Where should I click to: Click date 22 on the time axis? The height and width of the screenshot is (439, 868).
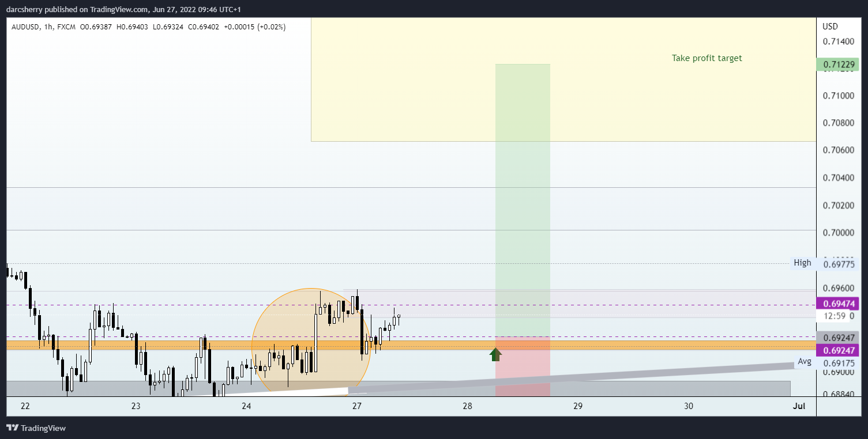pos(25,406)
